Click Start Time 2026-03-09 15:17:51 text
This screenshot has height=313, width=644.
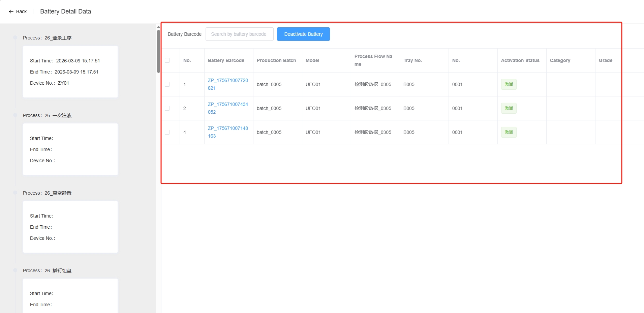pos(65,61)
